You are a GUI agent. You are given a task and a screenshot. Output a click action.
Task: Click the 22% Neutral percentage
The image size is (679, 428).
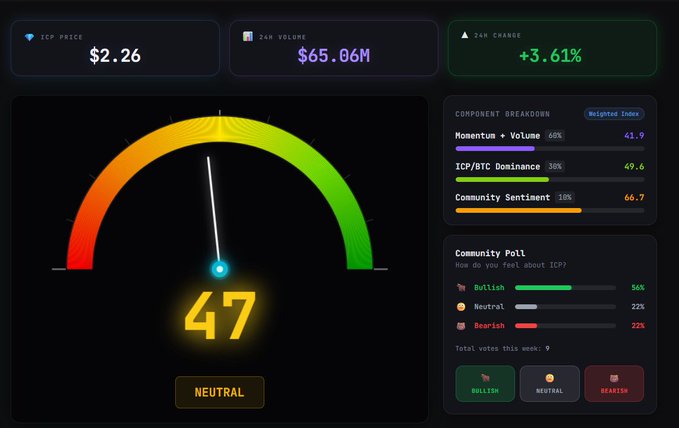click(x=638, y=307)
